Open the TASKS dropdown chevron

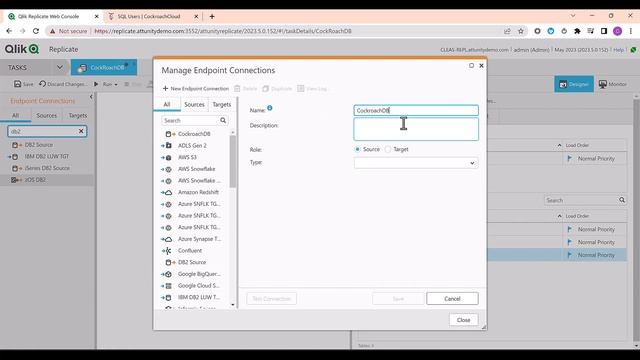tap(60, 67)
